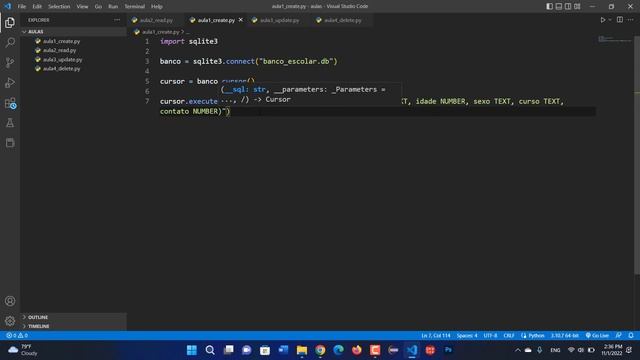This screenshot has height=360, width=640.
Task: Open Run and Debug view
Action: 10,82
